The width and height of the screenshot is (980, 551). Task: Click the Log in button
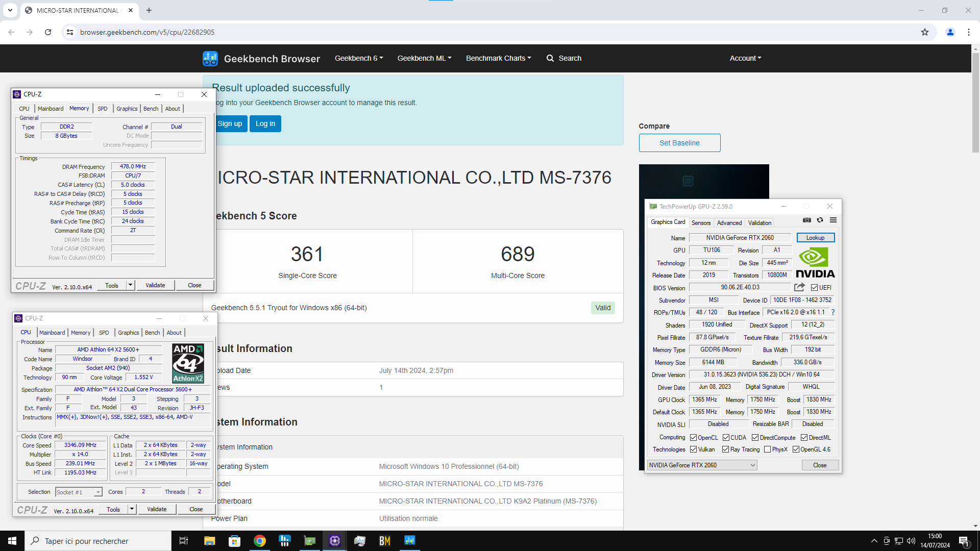coord(265,123)
